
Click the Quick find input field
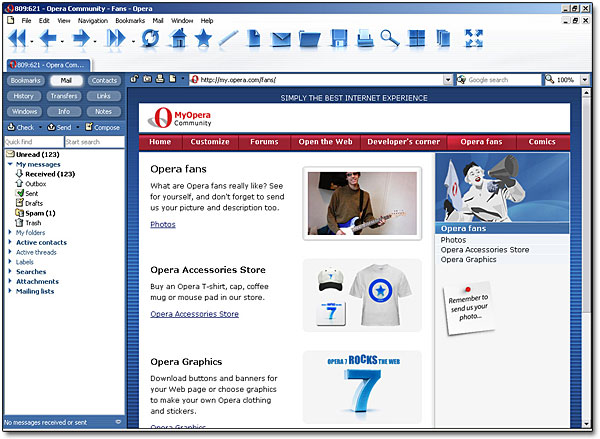click(x=34, y=142)
